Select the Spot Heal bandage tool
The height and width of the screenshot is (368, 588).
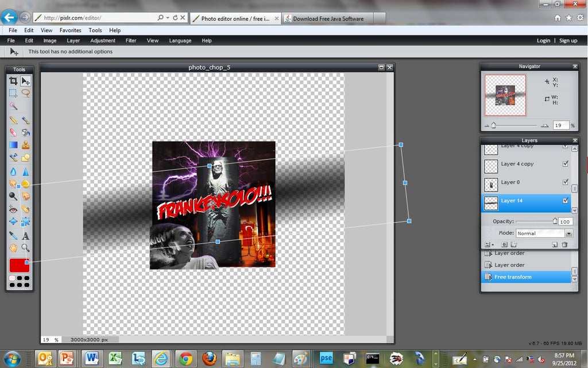pos(25,209)
